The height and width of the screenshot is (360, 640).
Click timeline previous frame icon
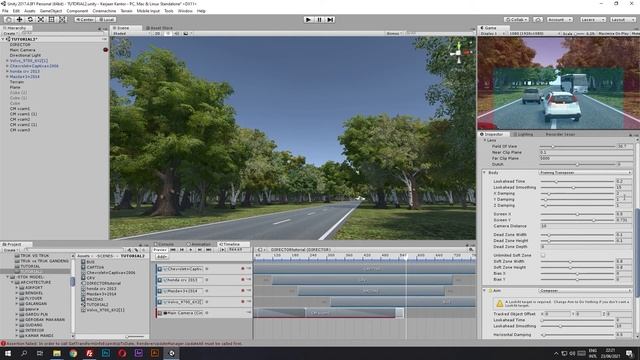pyautogui.click(x=182, y=249)
